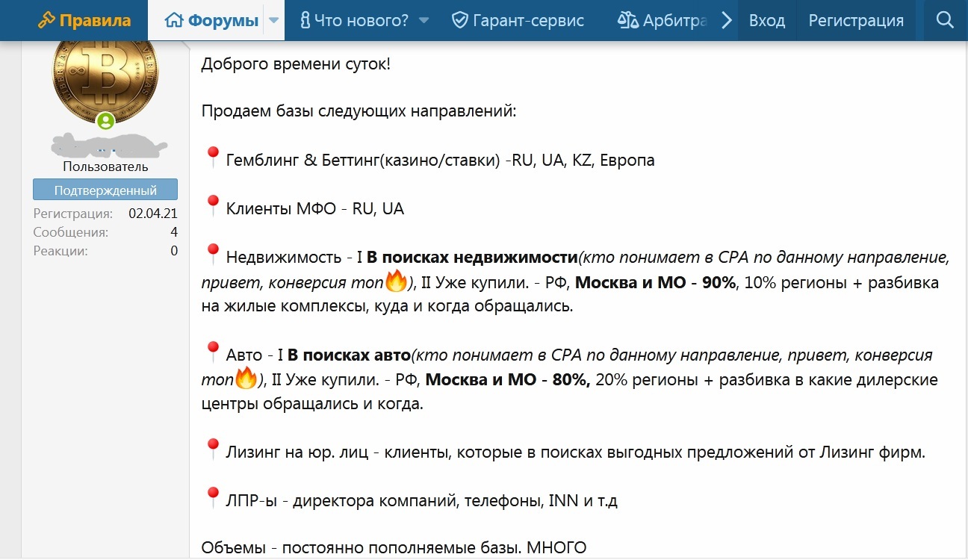The width and height of the screenshot is (968, 560).
Task: Open search with the magnifier icon
Action: click(945, 20)
